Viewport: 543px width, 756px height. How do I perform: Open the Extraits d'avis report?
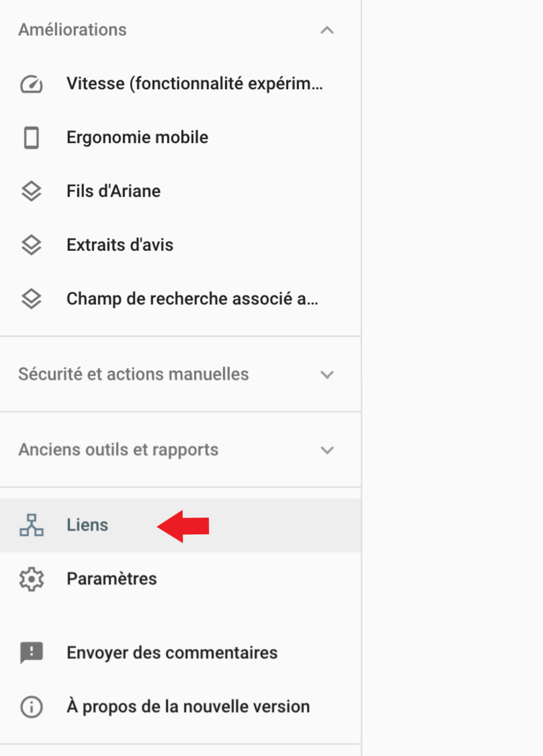coord(119,245)
